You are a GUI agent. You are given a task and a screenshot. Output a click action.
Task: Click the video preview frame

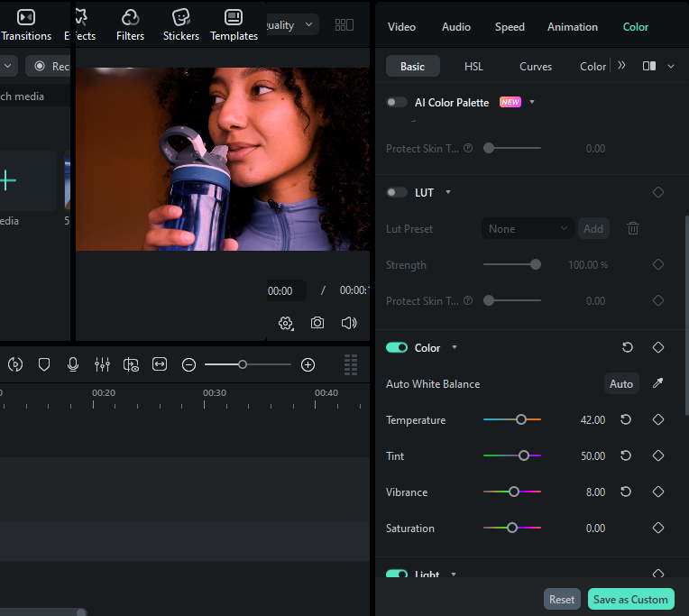[x=223, y=159]
